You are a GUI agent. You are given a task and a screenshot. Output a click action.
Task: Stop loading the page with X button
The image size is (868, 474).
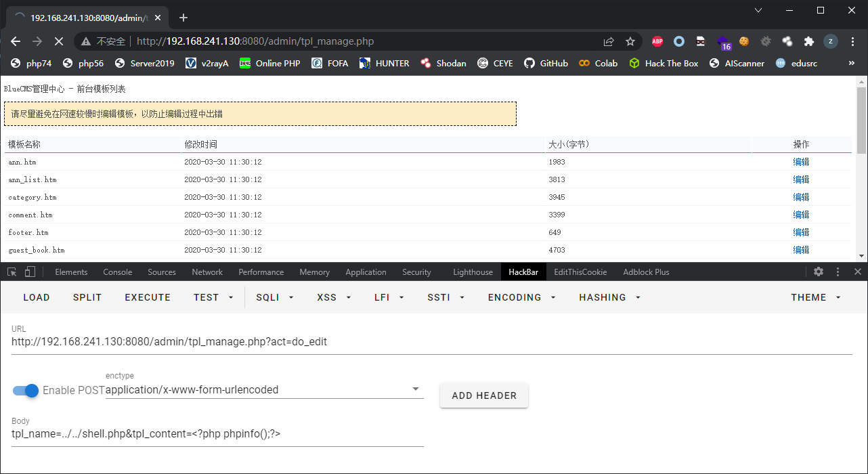(x=58, y=41)
